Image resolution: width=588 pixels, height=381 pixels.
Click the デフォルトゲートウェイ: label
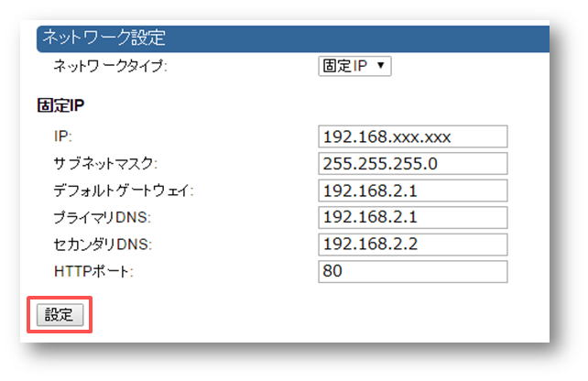tap(124, 190)
